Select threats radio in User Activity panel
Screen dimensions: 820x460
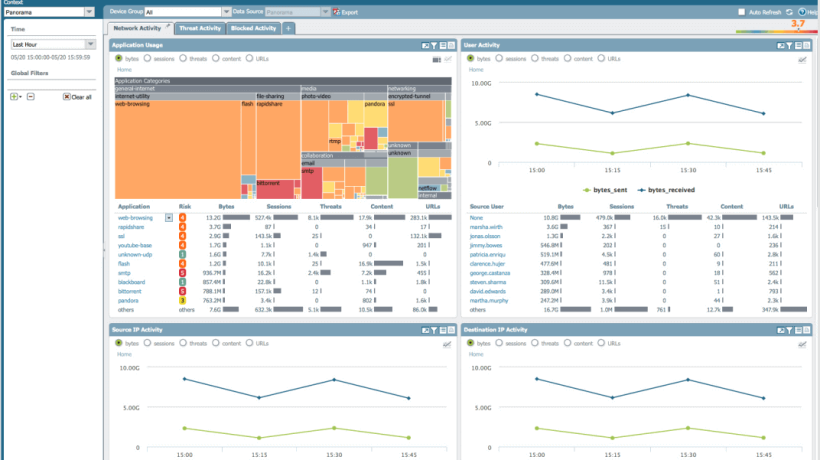(x=533, y=59)
